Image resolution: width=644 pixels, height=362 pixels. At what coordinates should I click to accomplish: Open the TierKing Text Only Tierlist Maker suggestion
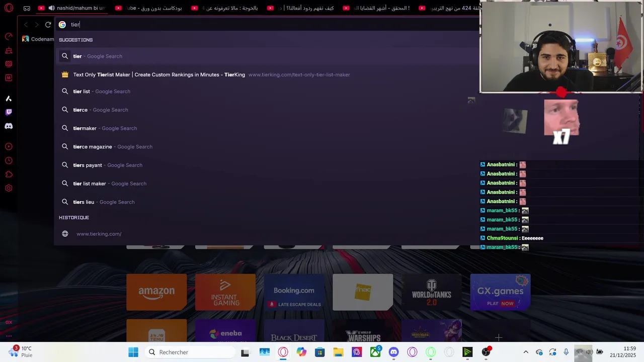(x=267, y=75)
